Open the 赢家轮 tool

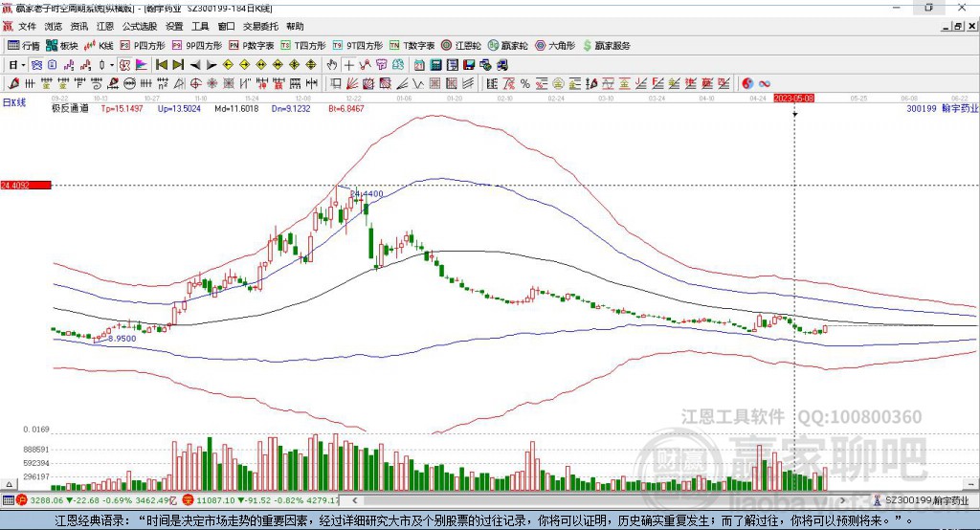tap(507, 46)
